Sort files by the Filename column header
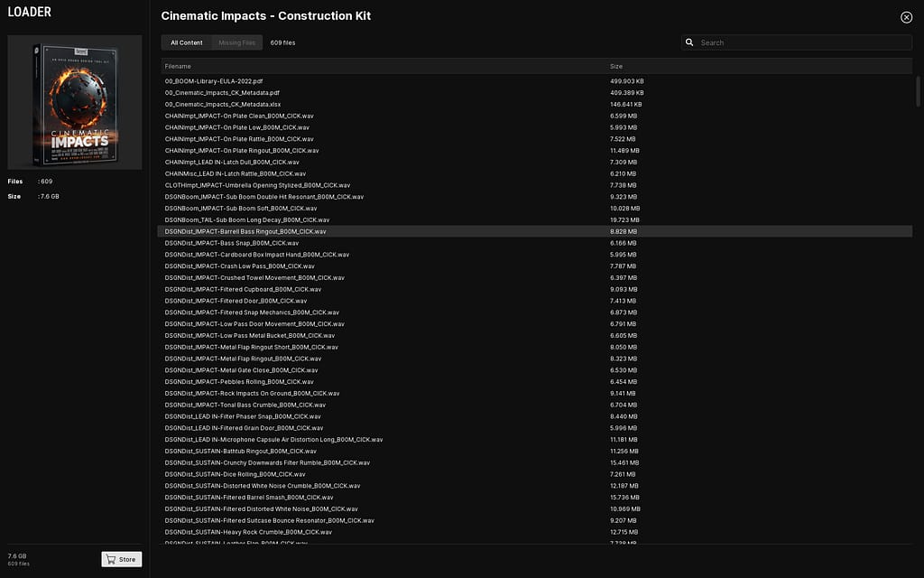The image size is (924, 578). [179, 65]
